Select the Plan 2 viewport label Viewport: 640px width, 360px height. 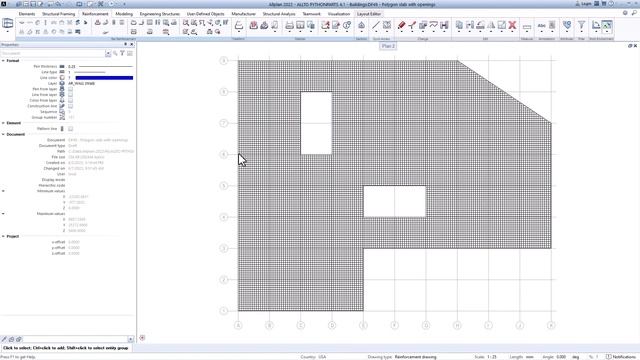pos(388,46)
